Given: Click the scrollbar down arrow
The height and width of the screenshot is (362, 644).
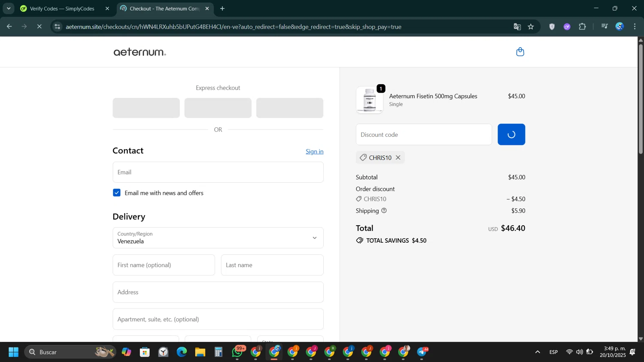Looking at the screenshot, I should [x=641, y=339].
